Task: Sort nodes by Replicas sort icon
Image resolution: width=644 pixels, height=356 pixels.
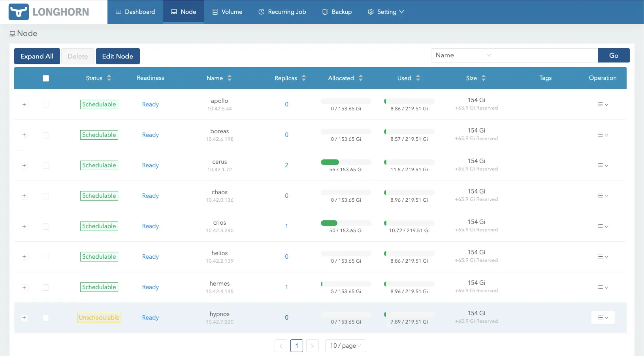Action: (304, 78)
